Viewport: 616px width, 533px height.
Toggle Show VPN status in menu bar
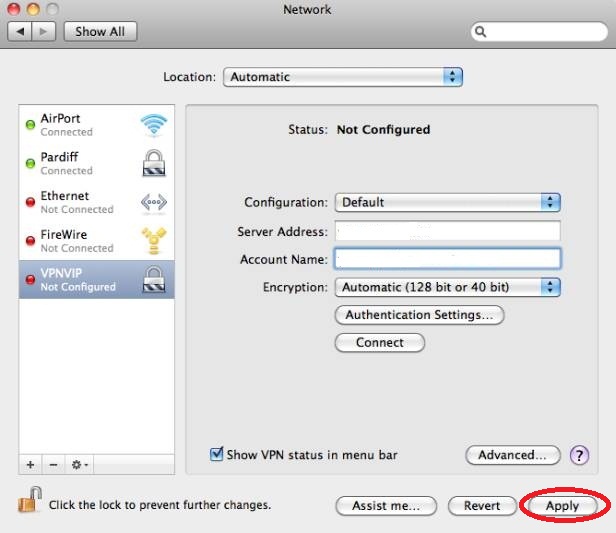217,455
